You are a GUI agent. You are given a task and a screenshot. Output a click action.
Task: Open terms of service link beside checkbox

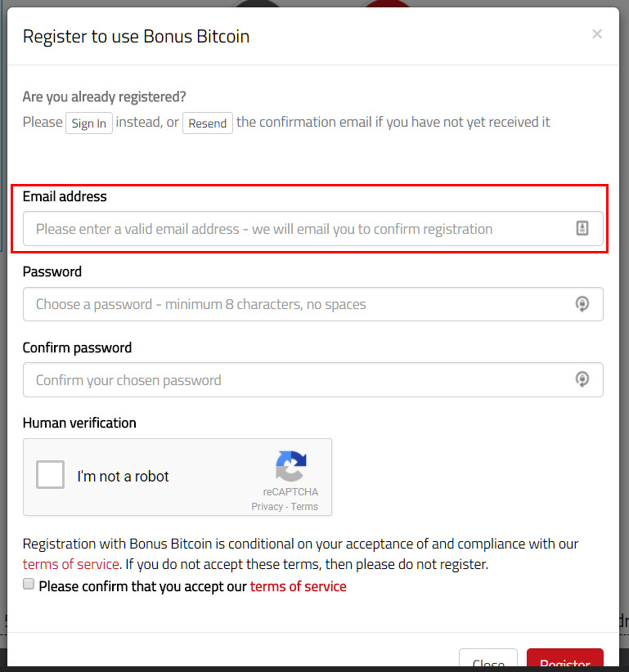298,586
